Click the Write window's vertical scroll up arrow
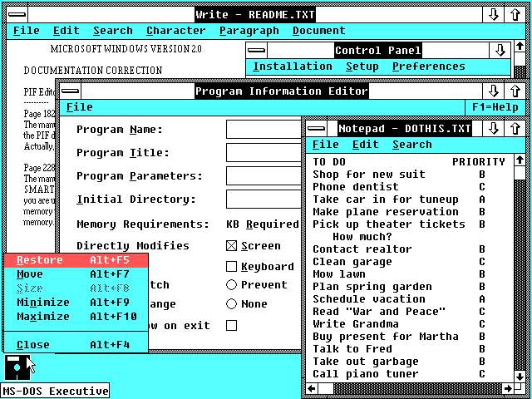The image size is (532, 399). pyautogui.click(x=520, y=47)
